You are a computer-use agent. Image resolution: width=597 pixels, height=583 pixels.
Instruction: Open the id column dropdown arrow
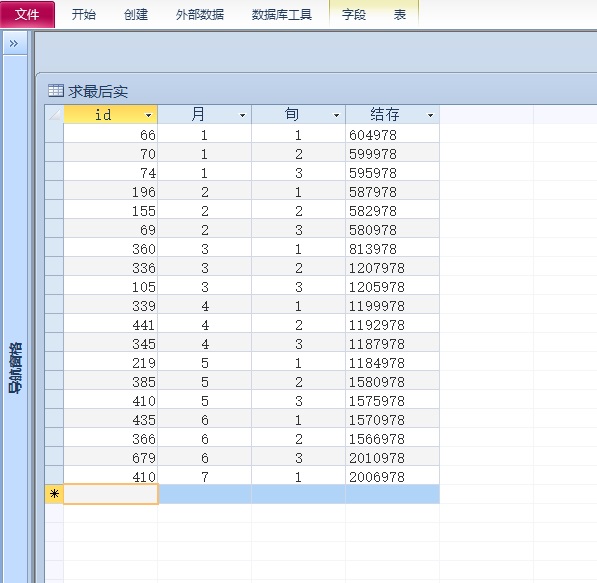(x=148, y=115)
